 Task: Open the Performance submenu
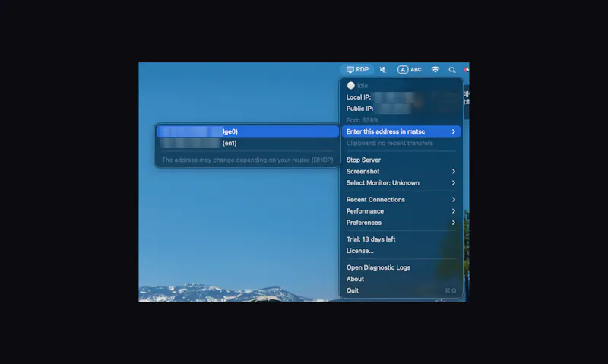click(x=401, y=211)
